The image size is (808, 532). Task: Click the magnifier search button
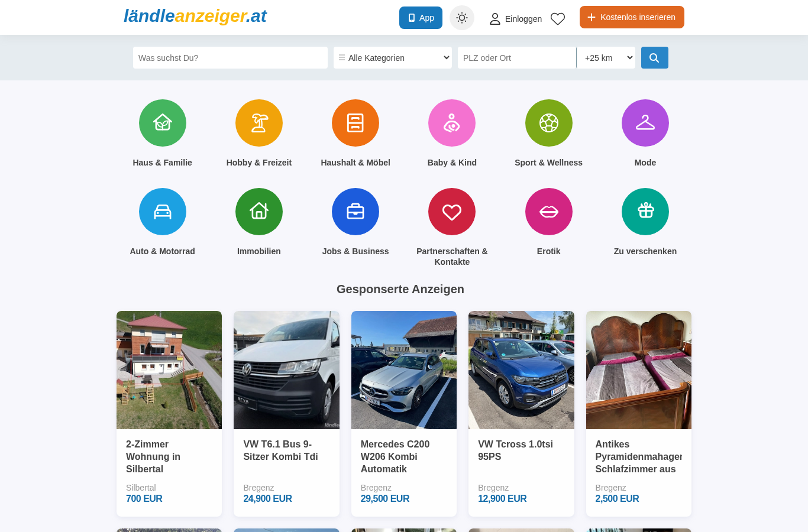[655, 58]
